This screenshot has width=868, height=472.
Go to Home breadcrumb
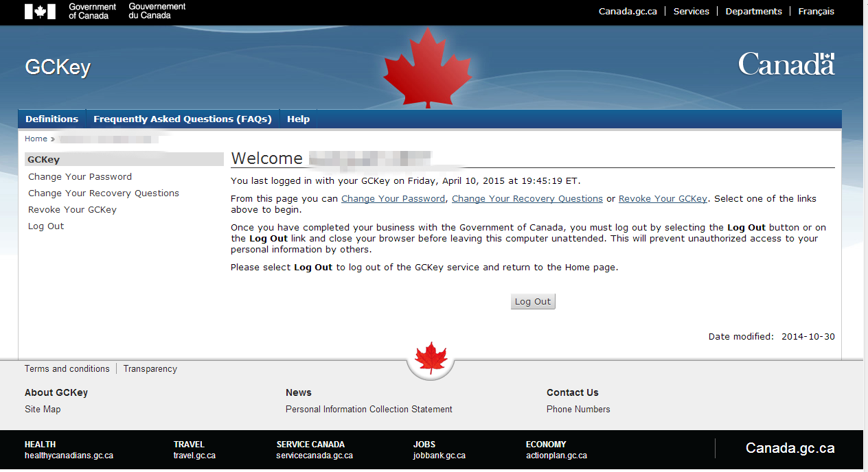36,139
